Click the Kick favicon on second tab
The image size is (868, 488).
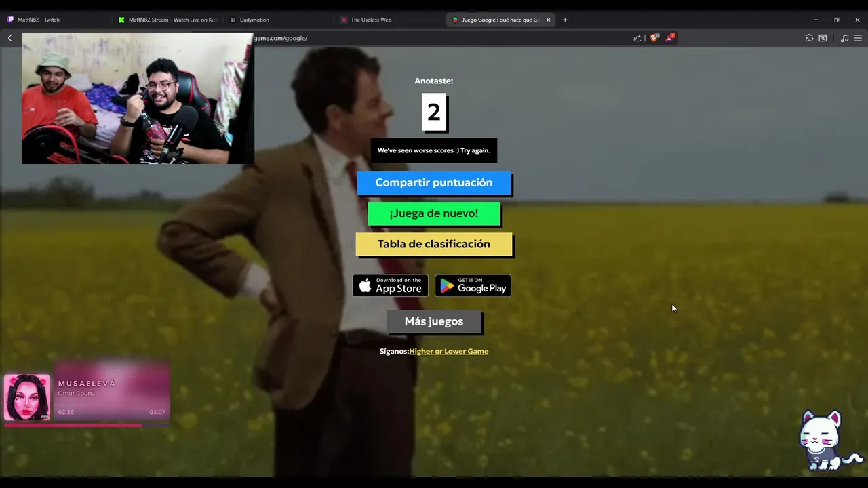coord(121,20)
